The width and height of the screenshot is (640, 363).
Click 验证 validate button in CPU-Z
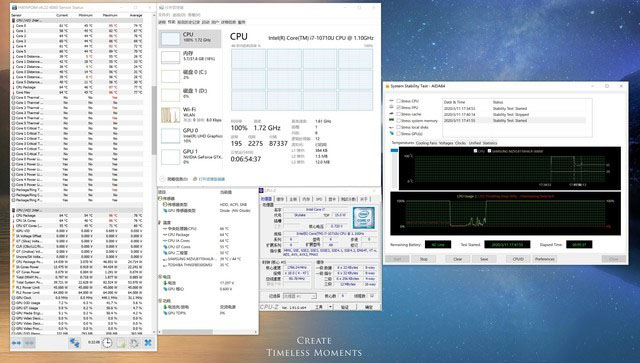point(345,307)
